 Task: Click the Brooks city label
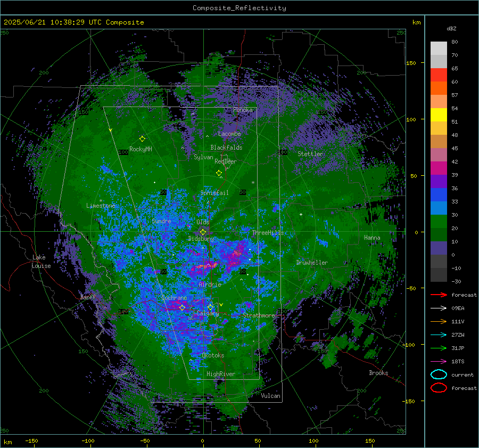(x=378, y=373)
